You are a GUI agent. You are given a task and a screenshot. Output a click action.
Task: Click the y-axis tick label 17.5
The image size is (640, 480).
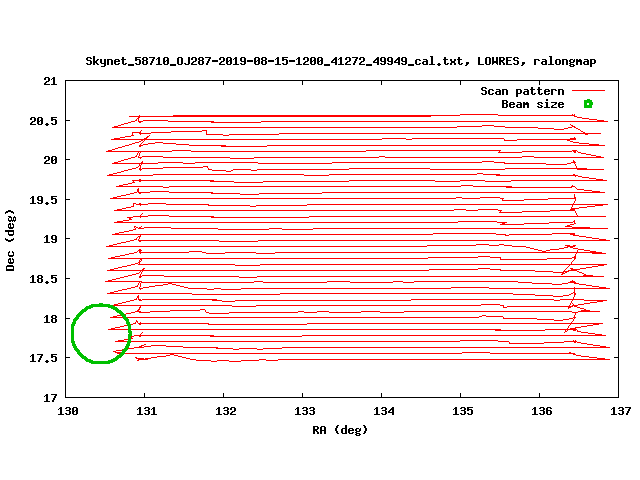click(x=44, y=358)
